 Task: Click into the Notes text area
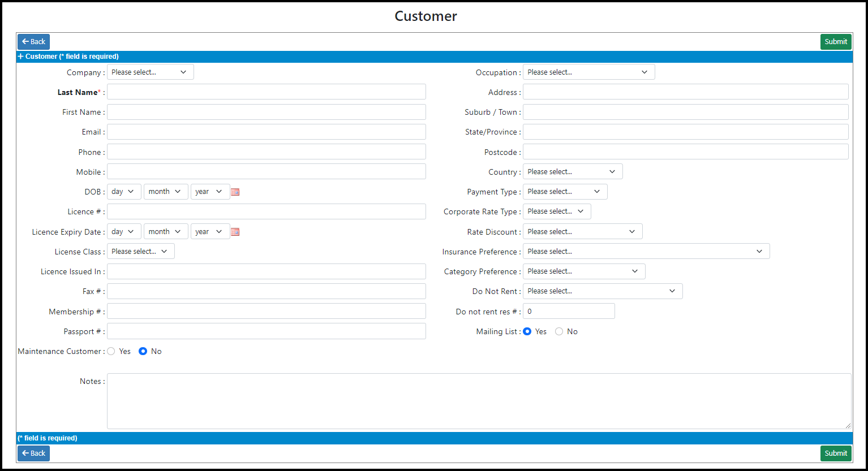click(479, 401)
